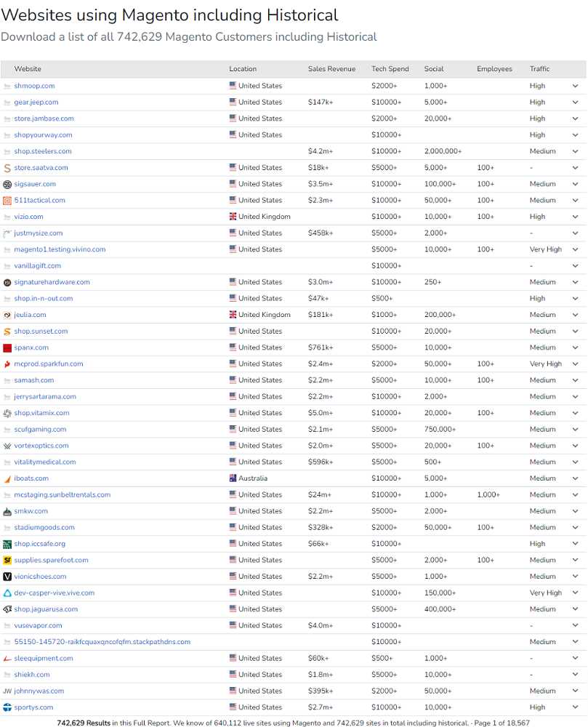Expand the sportys.com row chevron
588x727 pixels.
575,707
